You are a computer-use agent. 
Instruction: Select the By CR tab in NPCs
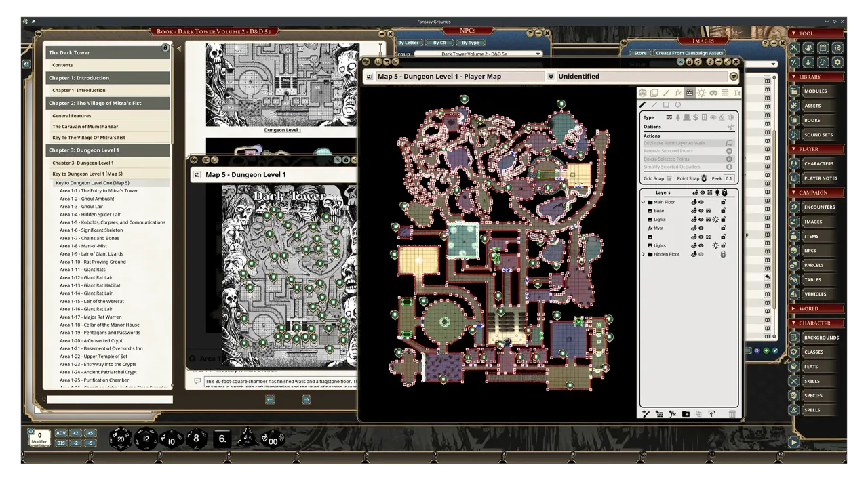[x=439, y=43]
